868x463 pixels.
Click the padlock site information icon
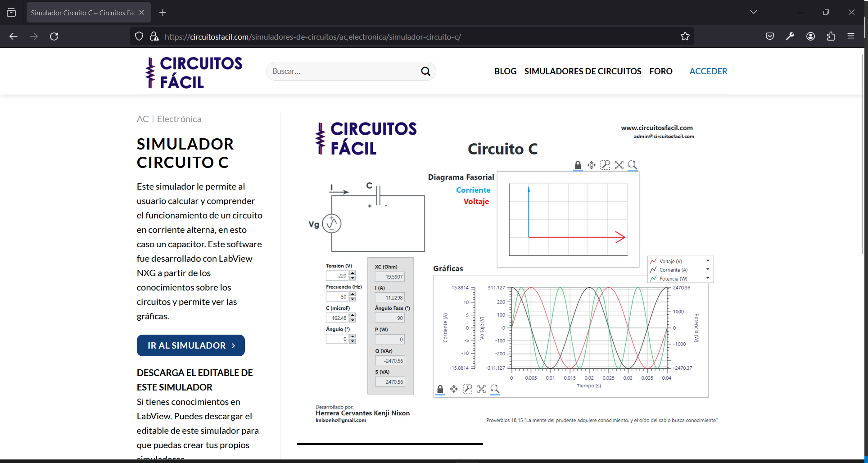(x=154, y=36)
